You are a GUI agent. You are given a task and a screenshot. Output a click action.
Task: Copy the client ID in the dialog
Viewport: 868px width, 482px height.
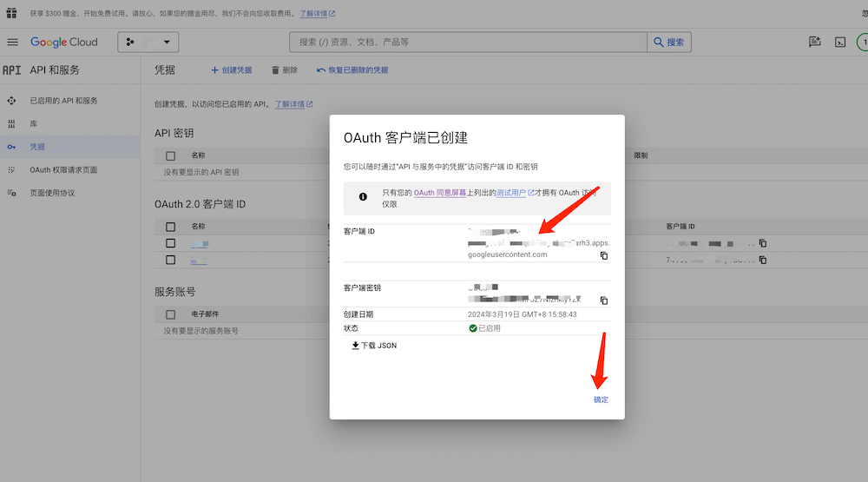click(x=604, y=255)
